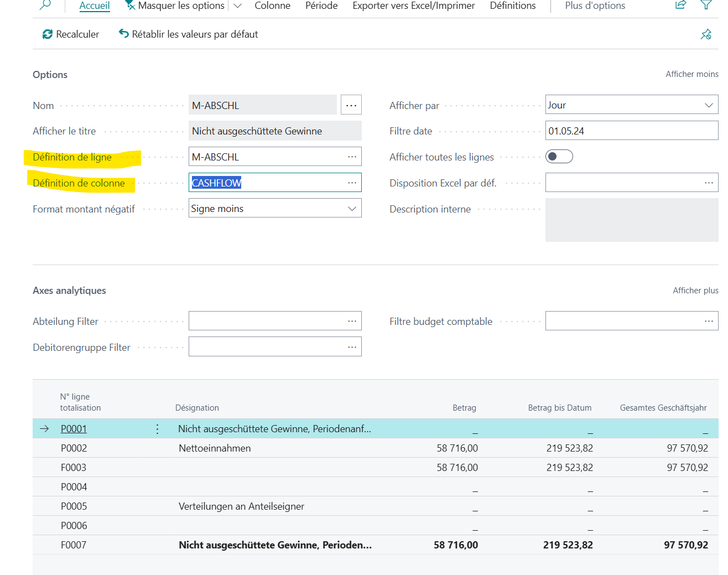Screen dimensions: 728x575
Task: Open the Format montant négatif dropdown
Action: point(351,209)
